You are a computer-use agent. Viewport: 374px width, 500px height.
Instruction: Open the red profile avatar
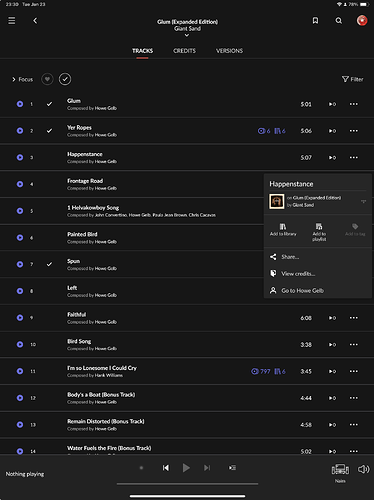click(362, 21)
